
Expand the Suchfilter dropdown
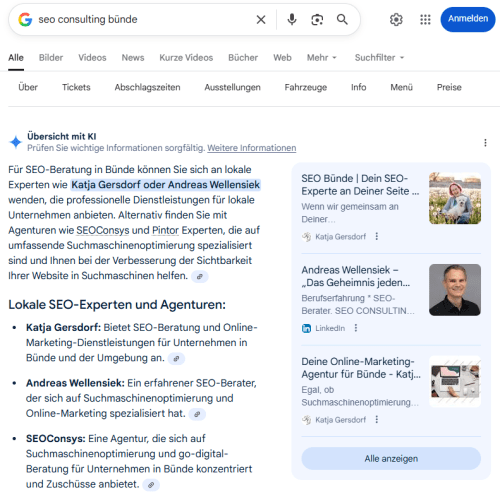[x=379, y=58]
